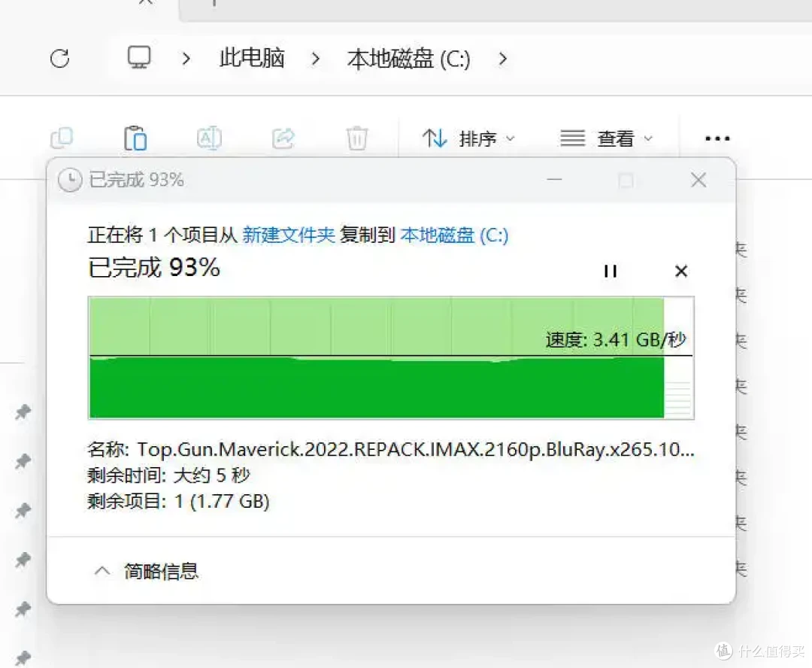Click the Rename toolbar icon
This screenshot has width=812, height=668.
[209, 138]
